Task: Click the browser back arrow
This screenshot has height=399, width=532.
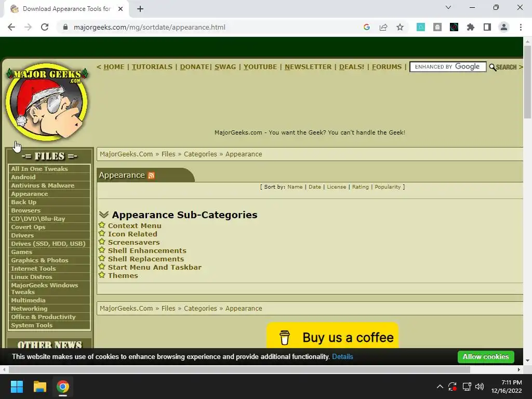Action: tap(11, 27)
